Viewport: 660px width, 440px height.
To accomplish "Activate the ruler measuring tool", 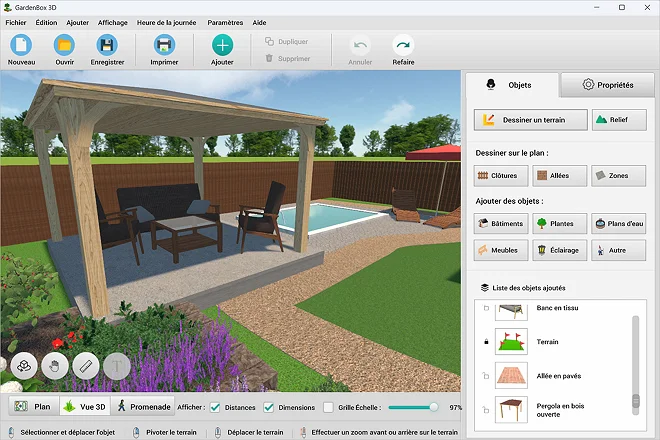I will pyautogui.click(x=86, y=367).
